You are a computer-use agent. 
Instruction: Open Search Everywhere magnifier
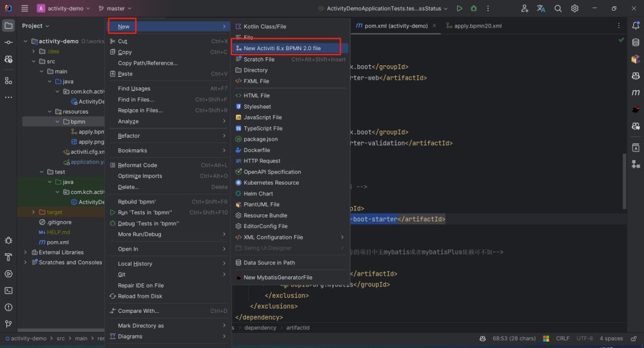coord(558,8)
